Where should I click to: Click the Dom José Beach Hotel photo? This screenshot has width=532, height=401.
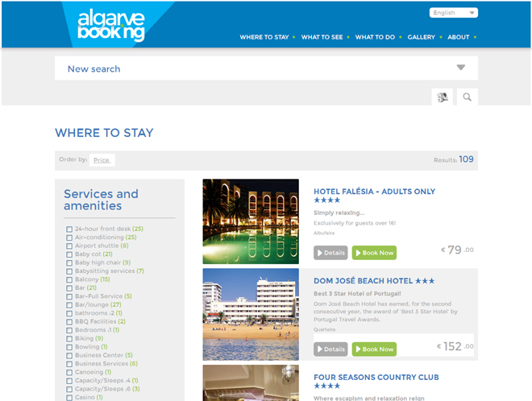[251, 315]
